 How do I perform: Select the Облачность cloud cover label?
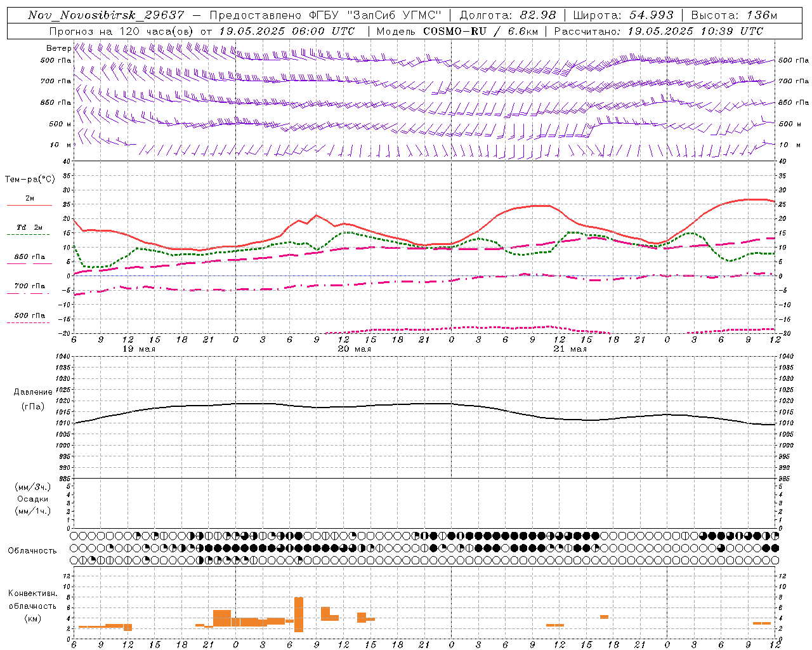pos(32,551)
